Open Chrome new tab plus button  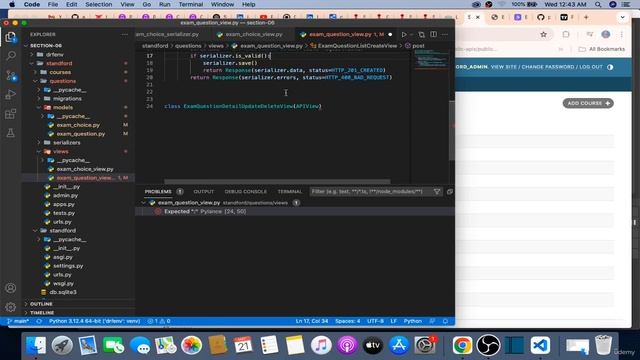tap(586, 17)
